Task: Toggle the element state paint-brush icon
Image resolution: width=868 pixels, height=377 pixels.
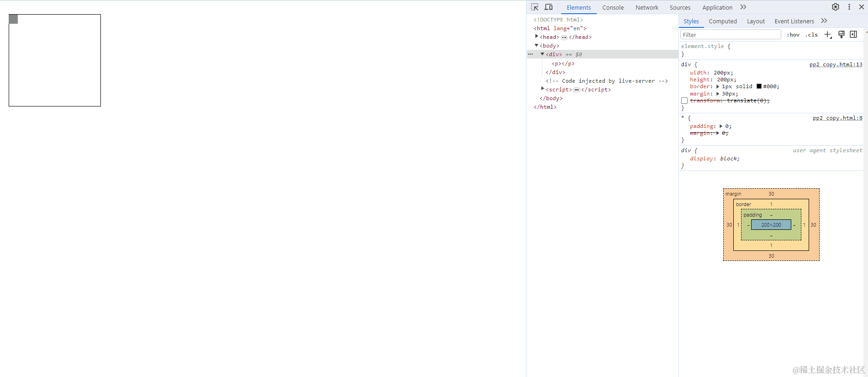Action: click(841, 35)
